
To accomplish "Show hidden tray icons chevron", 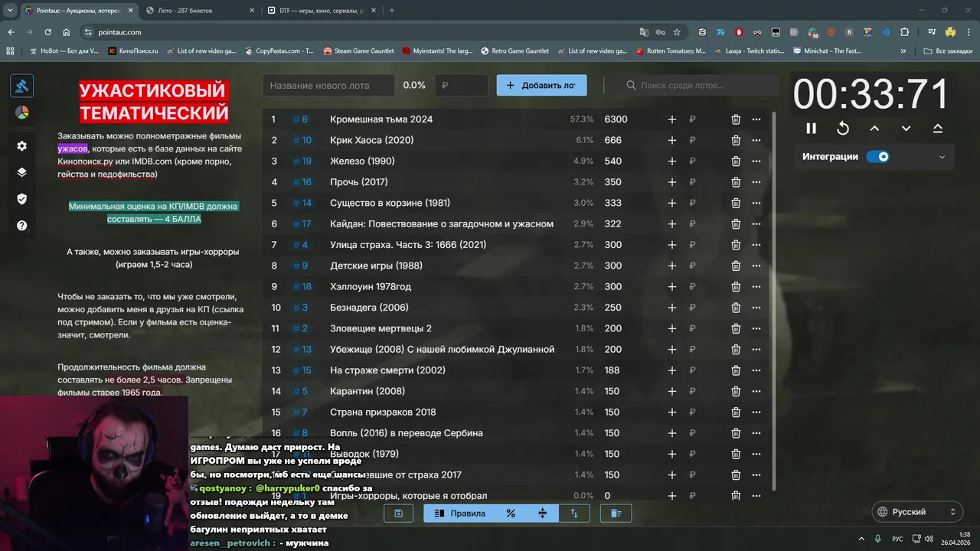I will 861,539.
